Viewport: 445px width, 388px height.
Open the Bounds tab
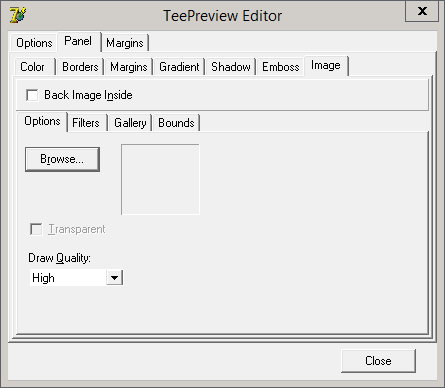pyautogui.click(x=176, y=123)
